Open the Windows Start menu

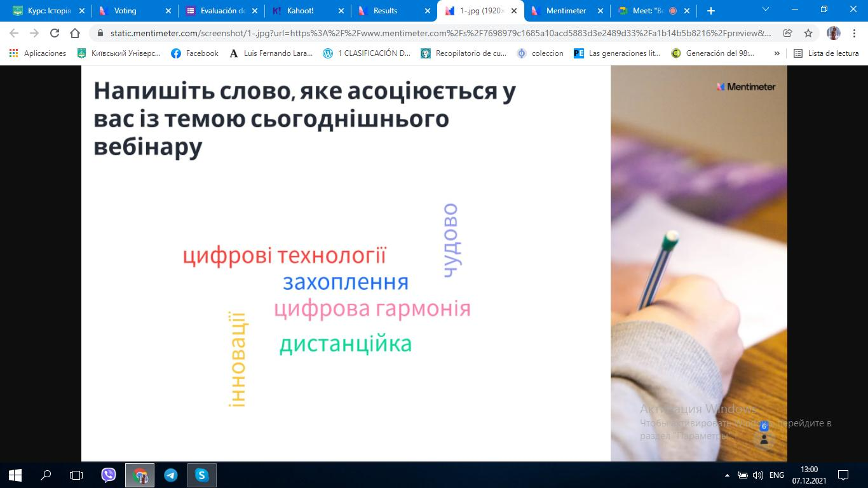coord(15,475)
